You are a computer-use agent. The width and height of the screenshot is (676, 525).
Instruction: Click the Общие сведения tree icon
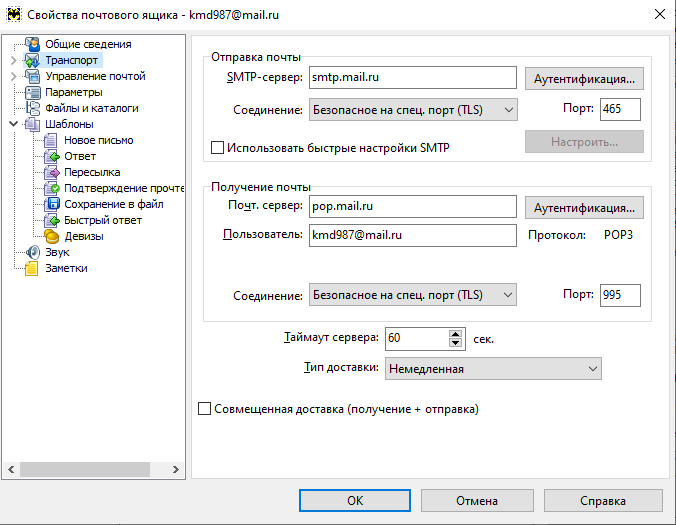pos(32,44)
